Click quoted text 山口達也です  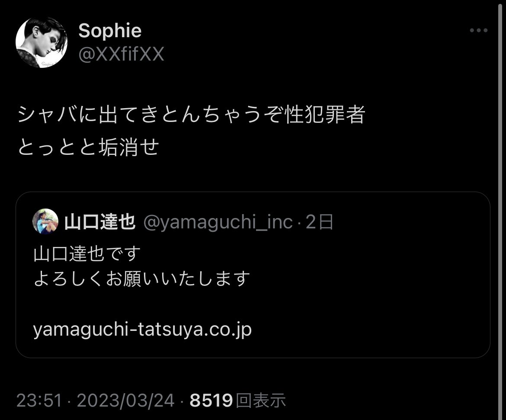point(87,254)
